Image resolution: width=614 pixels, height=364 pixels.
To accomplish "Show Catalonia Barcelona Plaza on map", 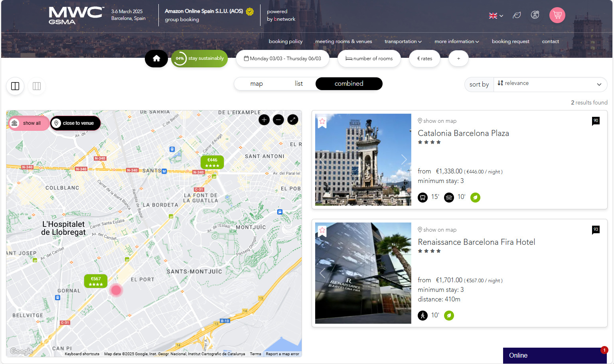I will click(x=437, y=121).
